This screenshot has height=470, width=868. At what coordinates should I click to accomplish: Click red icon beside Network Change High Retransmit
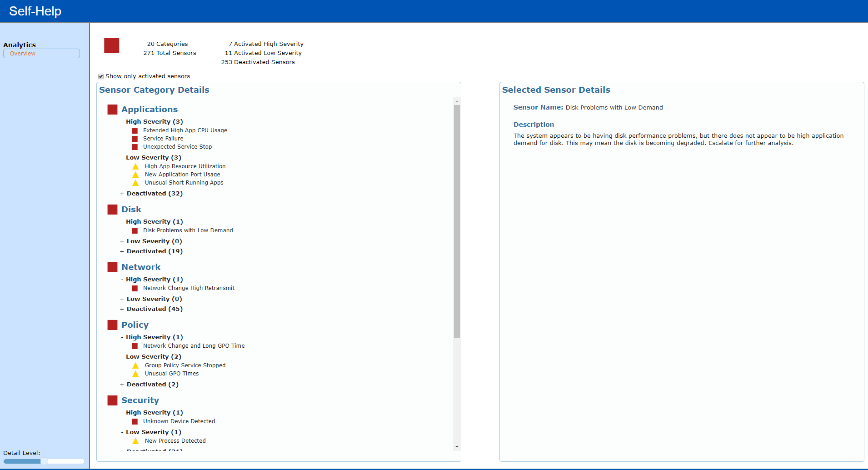pyautogui.click(x=135, y=288)
